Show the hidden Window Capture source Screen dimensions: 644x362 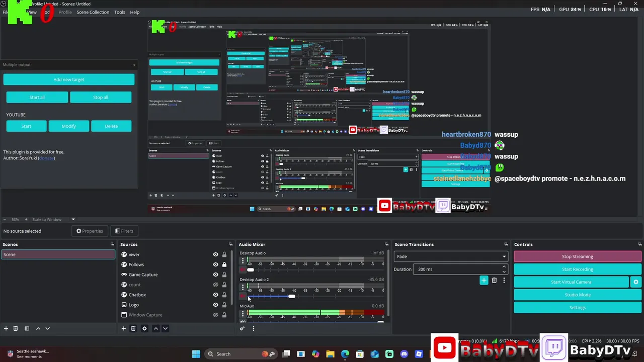pos(215,315)
